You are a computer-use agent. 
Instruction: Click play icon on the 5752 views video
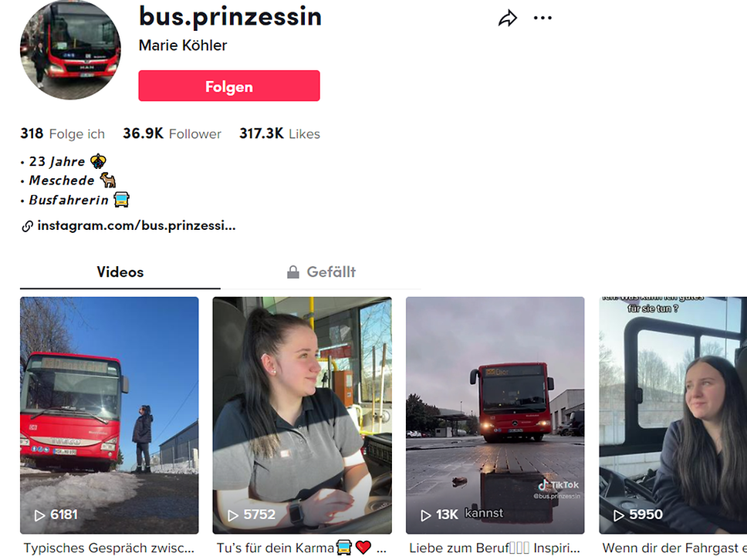click(x=232, y=515)
